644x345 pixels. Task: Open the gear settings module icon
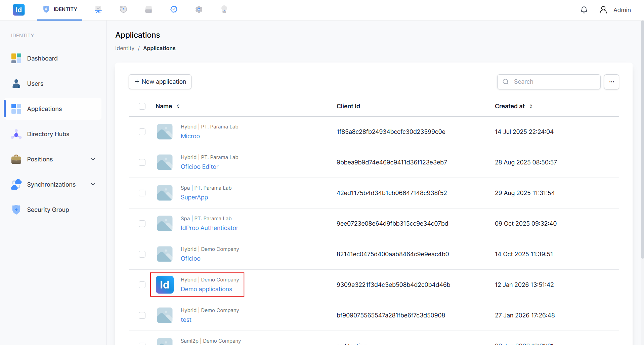tap(199, 9)
